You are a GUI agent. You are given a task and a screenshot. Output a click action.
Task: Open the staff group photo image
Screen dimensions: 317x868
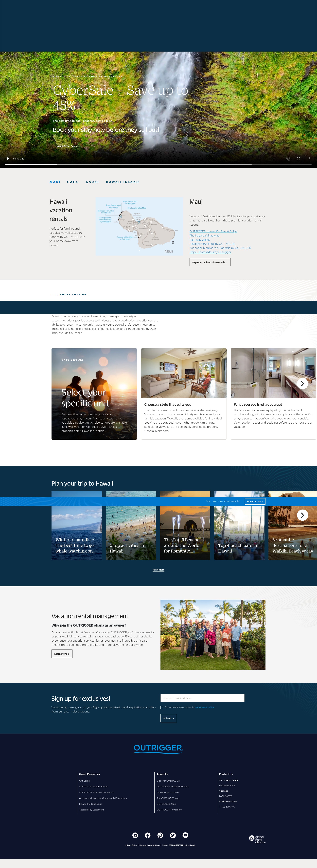coord(213,634)
